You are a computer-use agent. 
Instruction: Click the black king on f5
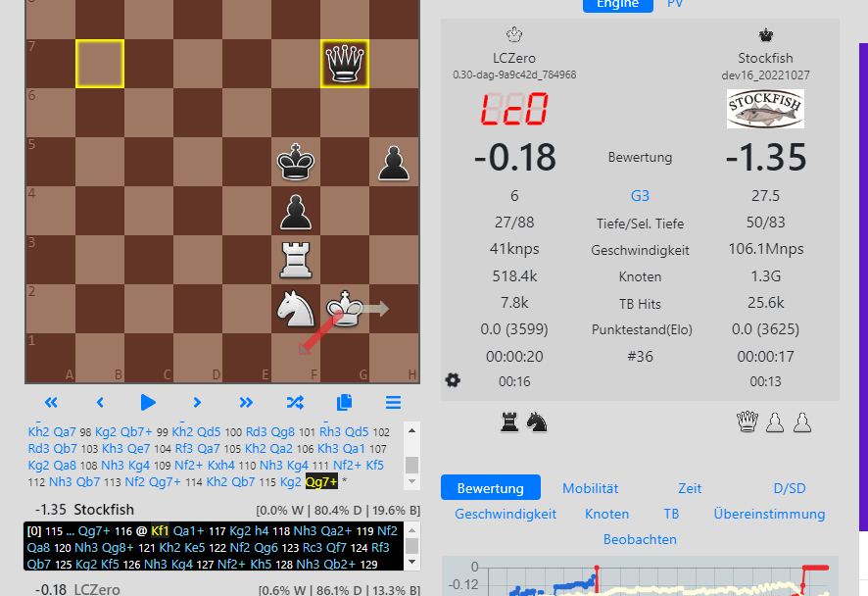(x=296, y=162)
